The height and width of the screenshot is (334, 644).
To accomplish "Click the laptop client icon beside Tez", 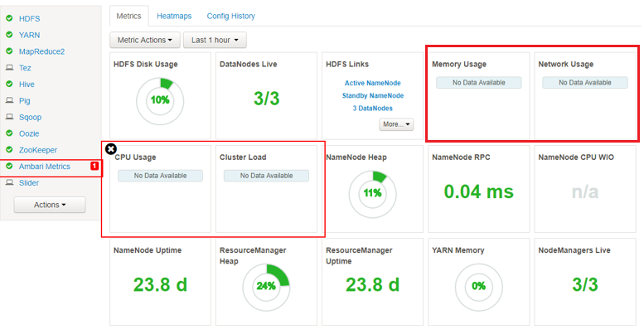I will click(9, 68).
